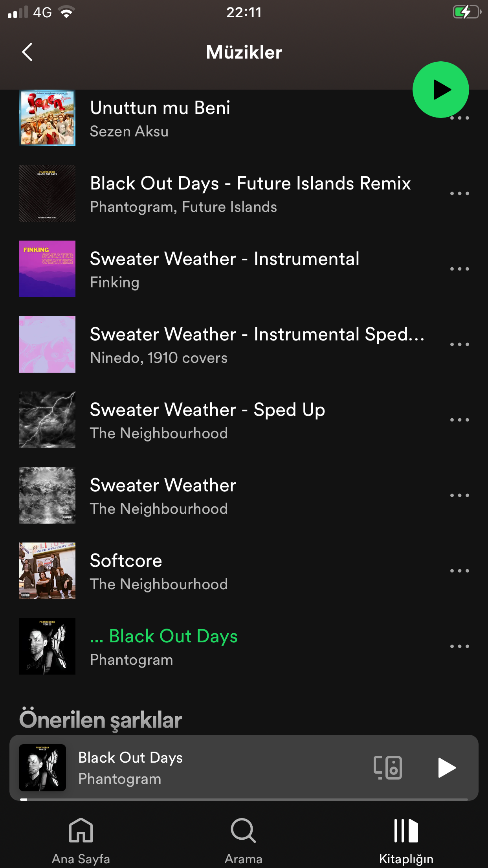This screenshot has width=488, height=868.
Task: Open options for Ninedo Sweater Weather track
Action: [x=459, y=344]
